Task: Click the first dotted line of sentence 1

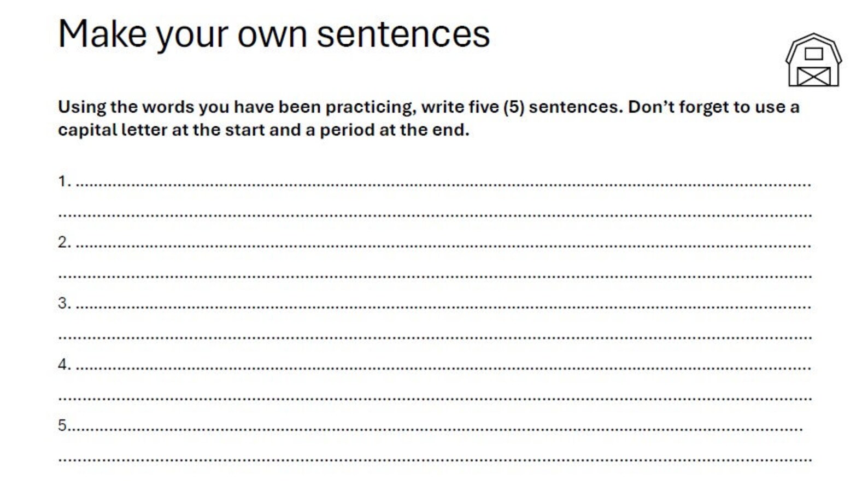Action: (443, 185)
